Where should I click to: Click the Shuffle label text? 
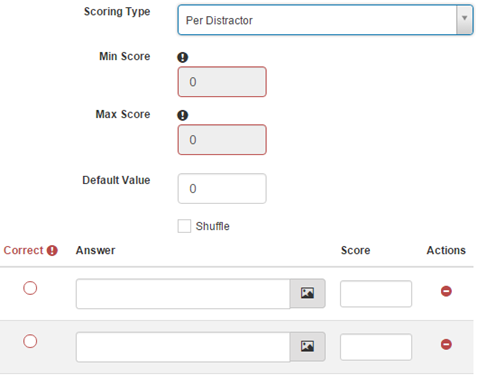coord(213,226)
